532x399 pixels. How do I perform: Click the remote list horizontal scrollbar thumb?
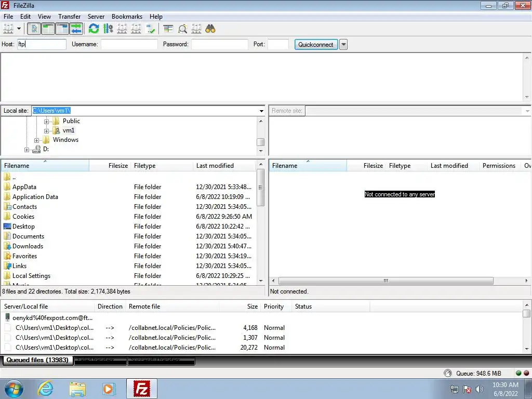pos(386,281)
